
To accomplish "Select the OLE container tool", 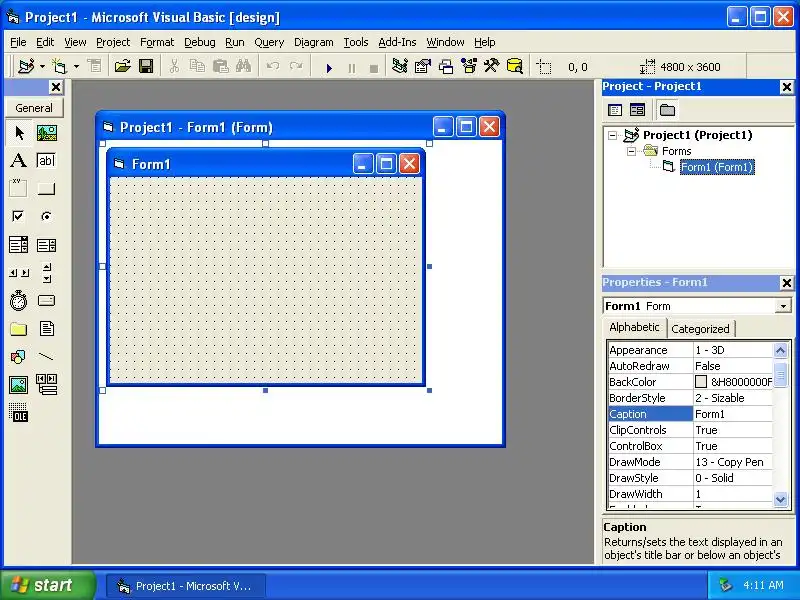I will point(19,412).
